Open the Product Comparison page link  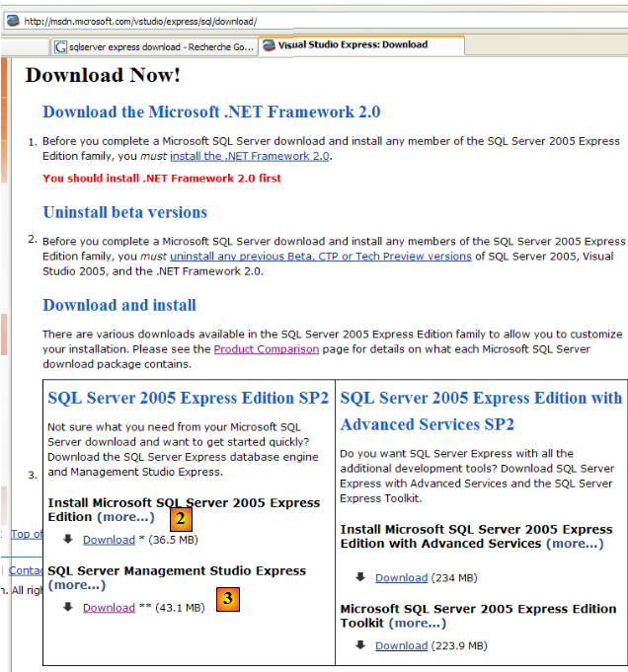[x=266, y=349]
